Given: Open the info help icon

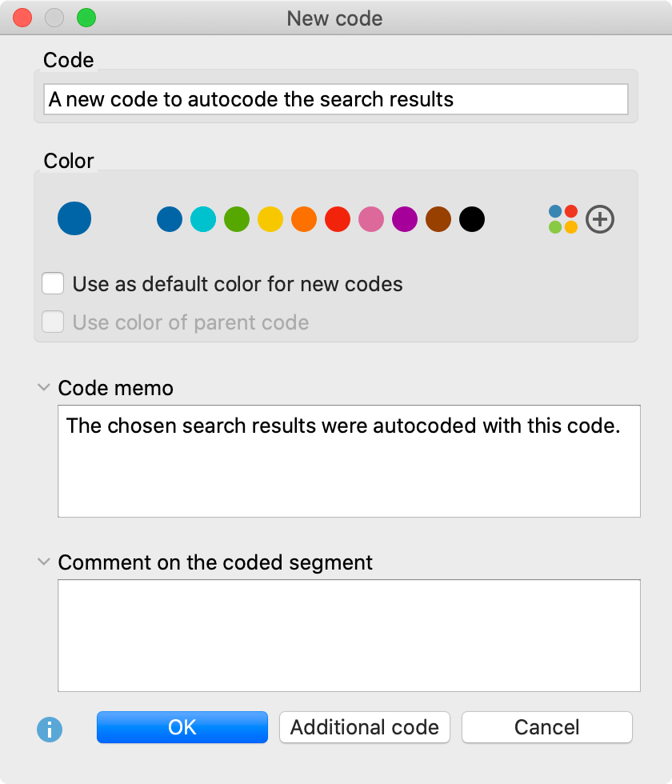Looking at the screenshot, I should click(50, 730).
